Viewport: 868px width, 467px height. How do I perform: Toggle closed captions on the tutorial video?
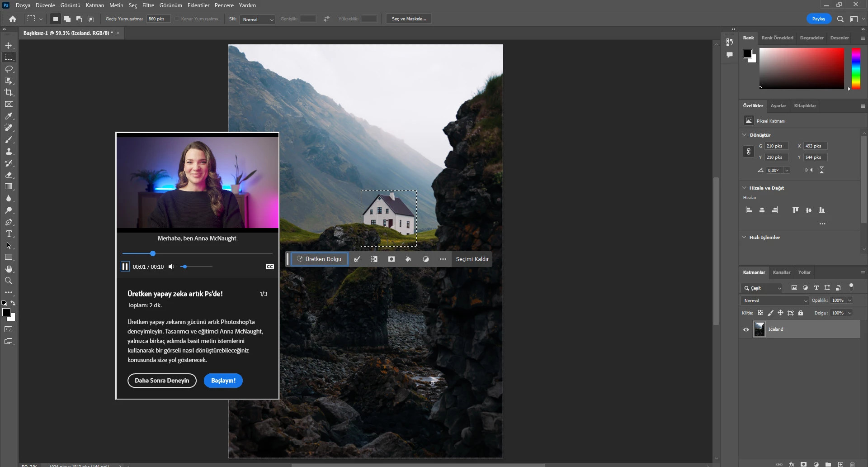pos(270,267)
